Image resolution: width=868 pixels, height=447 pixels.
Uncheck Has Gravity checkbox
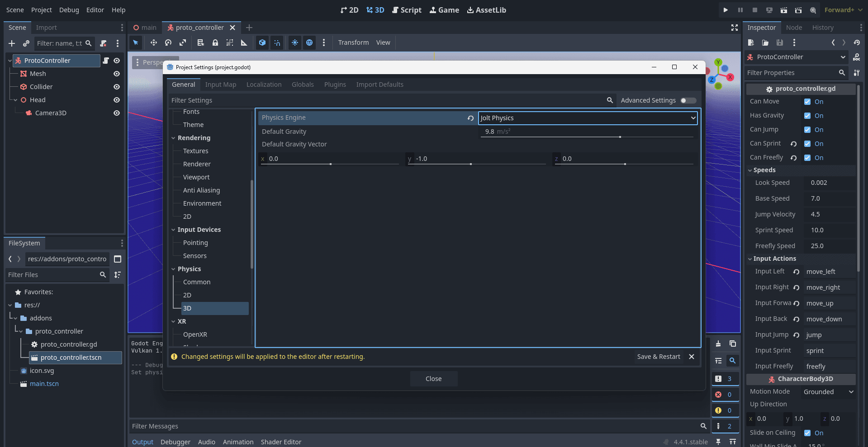coord(807,116)
